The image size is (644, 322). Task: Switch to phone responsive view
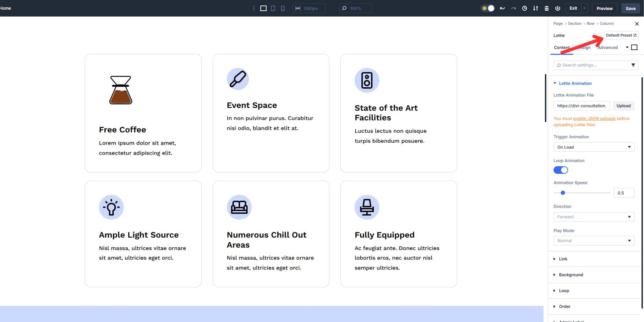coord(283,8)
